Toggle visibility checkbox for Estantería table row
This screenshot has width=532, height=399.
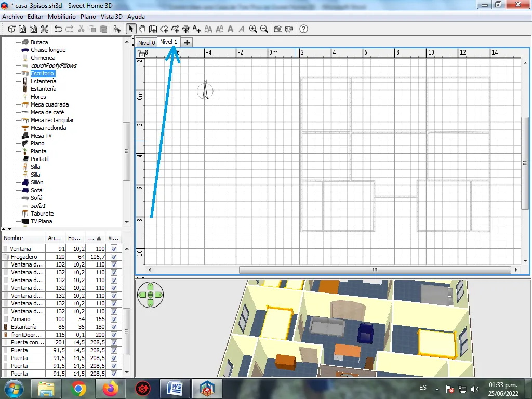(114, 327)
